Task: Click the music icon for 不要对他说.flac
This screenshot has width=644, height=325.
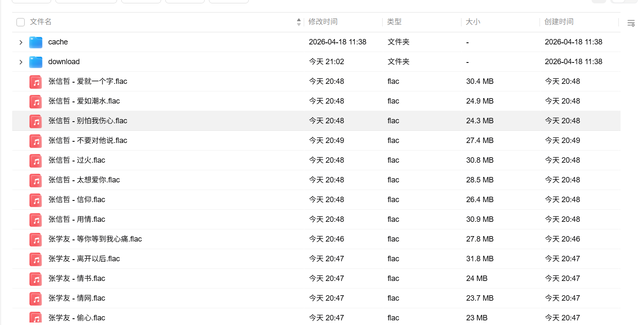Action: pos(36,140)
